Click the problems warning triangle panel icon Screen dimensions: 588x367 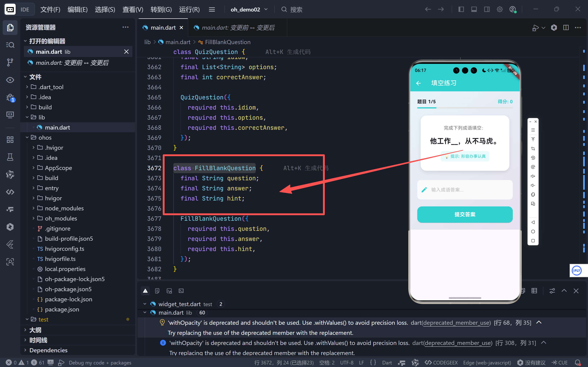pyautogui.click(x=145, y=291)
